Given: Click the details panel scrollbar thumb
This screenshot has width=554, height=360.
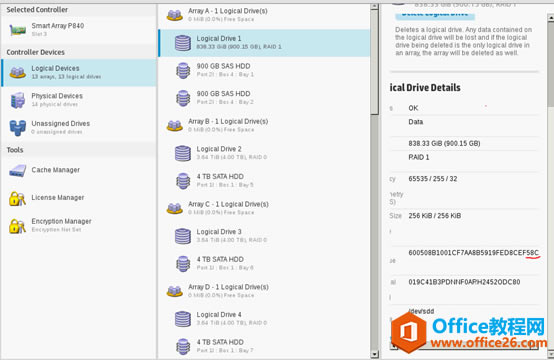Looking at the screenshot, I should coord(550,63).
